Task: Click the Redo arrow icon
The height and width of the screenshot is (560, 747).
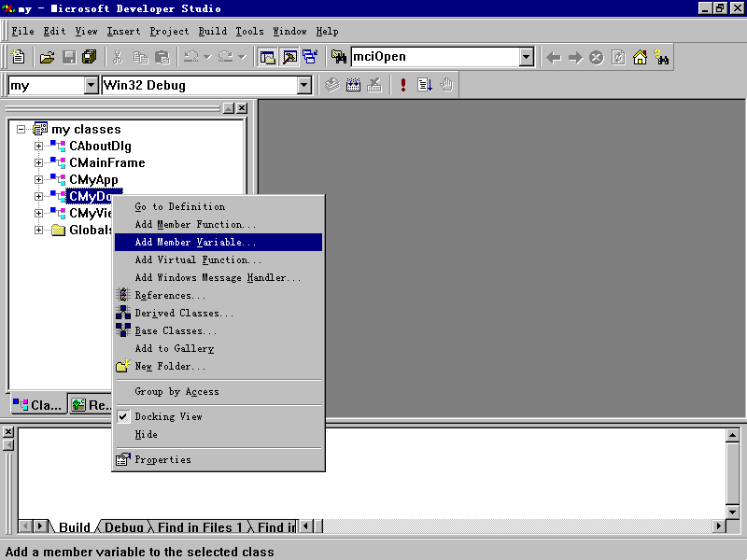Action: pos(225,57)
